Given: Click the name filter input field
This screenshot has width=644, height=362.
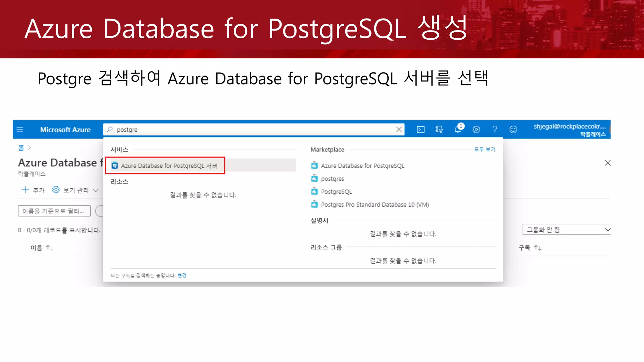Looking at the screenshot, I should pyautogui.click(x=54, y=211).
